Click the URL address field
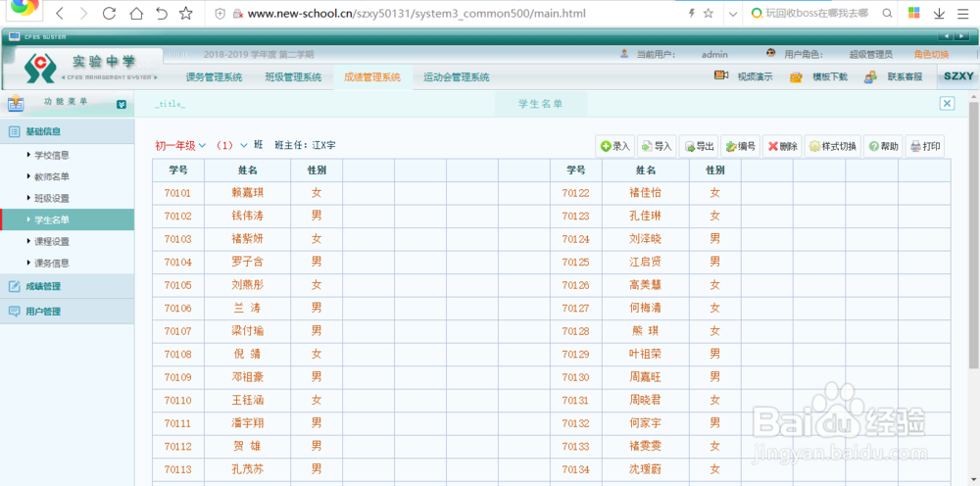Screen dimensions: 980x486 point(416,13)
